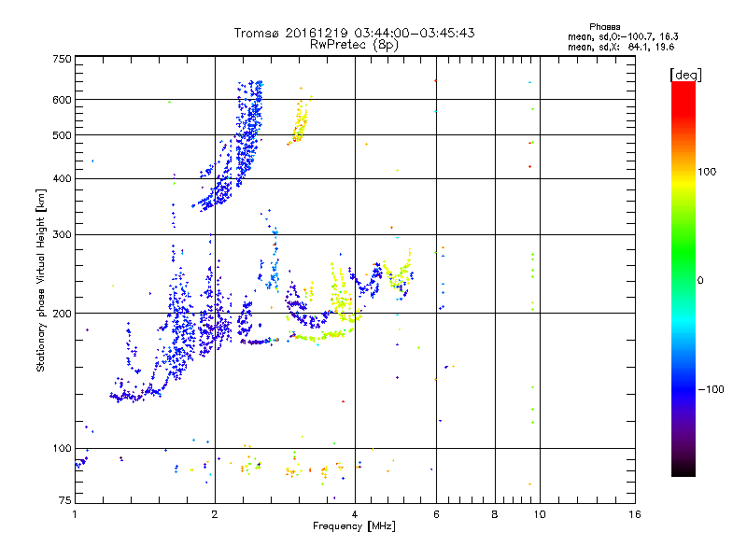Click the x-axis tick label '8'

pos(495,514)
